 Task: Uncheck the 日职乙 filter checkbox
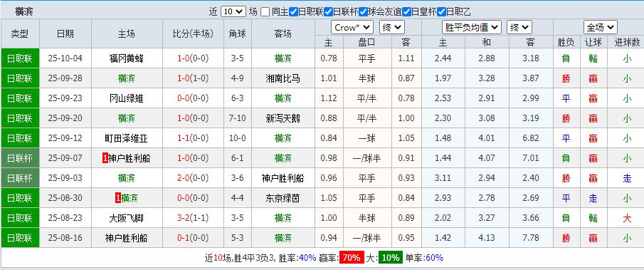[441, 11]
